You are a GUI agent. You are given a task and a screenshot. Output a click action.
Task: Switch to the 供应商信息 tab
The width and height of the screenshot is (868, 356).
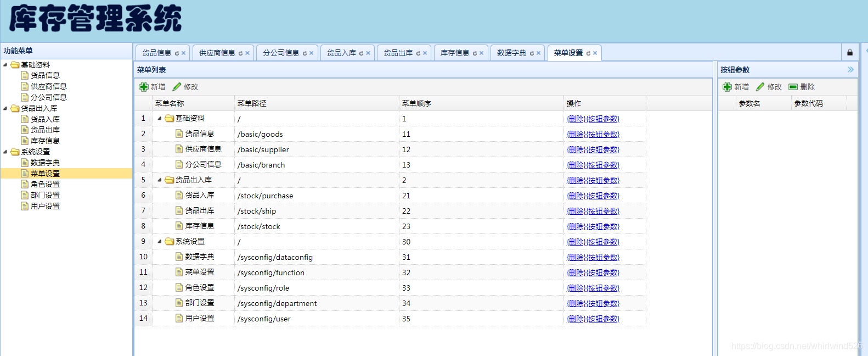[217, 53]
